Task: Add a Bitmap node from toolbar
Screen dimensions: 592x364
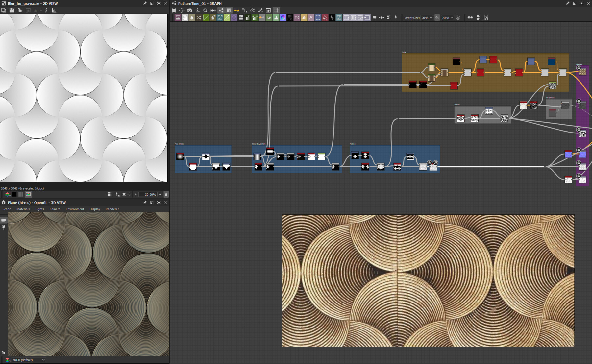Action: [178, 18]
